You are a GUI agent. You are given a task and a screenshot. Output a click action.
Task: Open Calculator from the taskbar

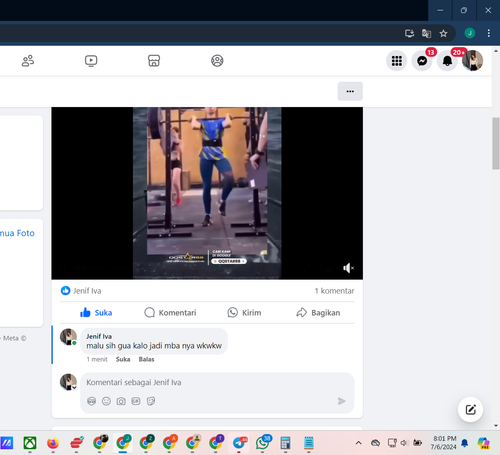(x=285, y=443)
